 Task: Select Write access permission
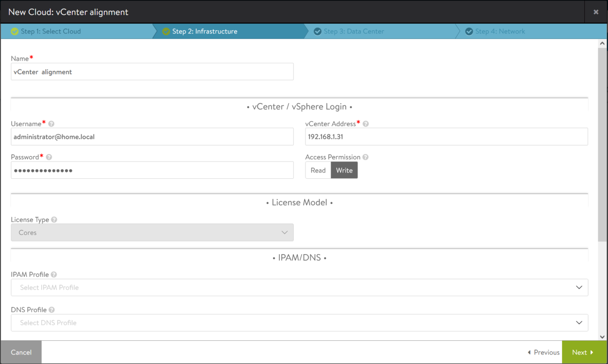344,170
